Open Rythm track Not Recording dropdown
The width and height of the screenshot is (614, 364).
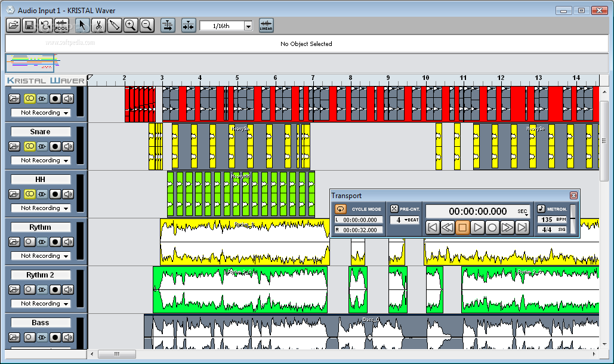coord(41,255)
